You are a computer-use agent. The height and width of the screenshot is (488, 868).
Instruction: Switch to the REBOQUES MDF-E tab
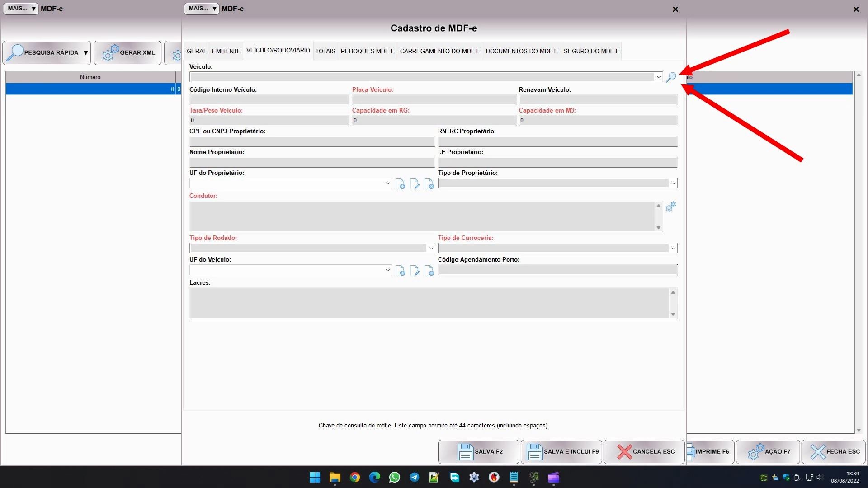pos(367,51)
